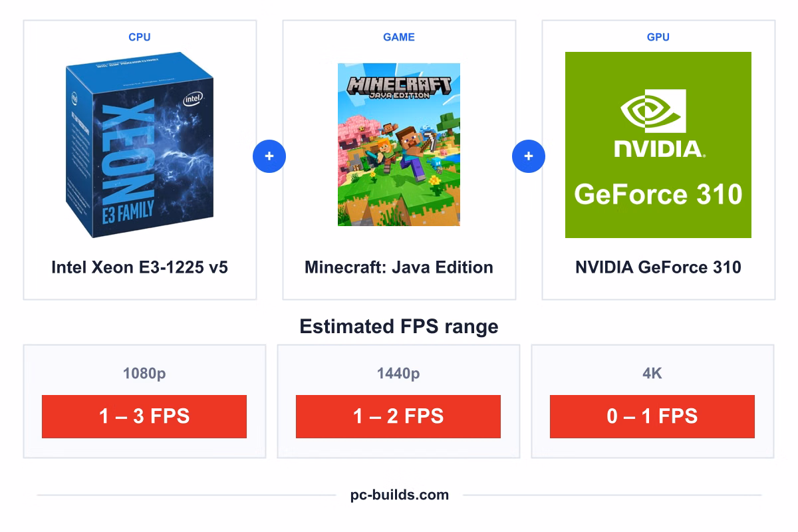Click the blue plus icon between Game and GPU
The height and width of the screenshot is (532, 798).
click(529, 157)
